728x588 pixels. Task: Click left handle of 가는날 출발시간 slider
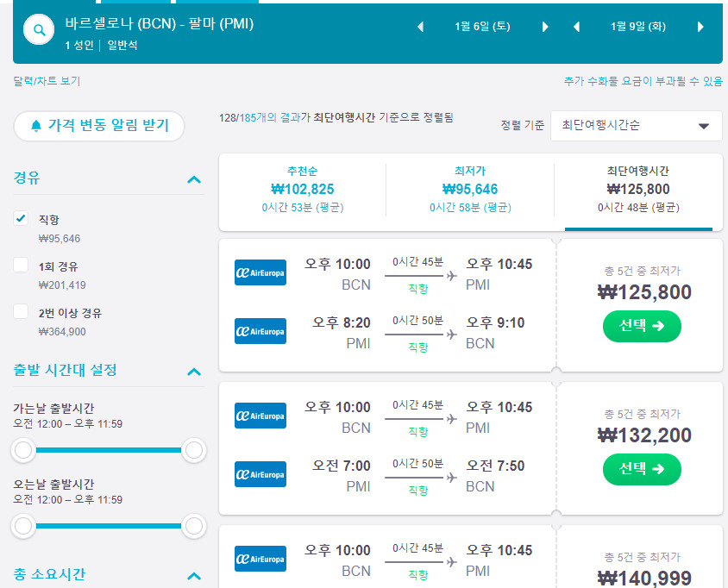pyautogui.click(x=23, y=450)
